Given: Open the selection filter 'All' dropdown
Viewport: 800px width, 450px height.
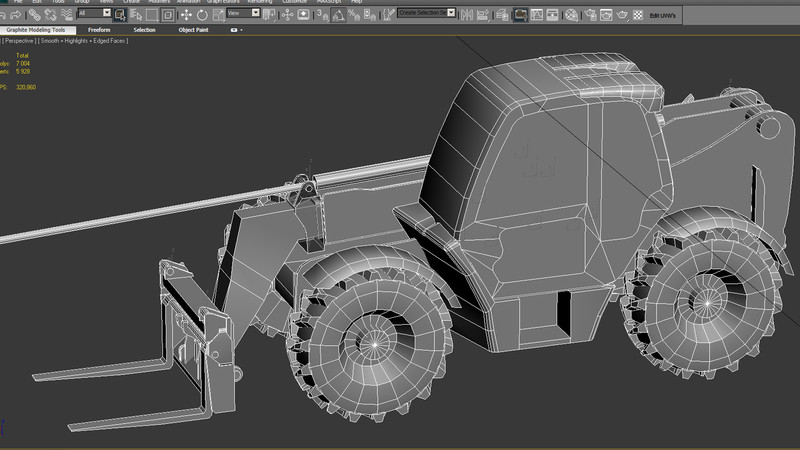Looking at the screenshot, I should (95, 14).
